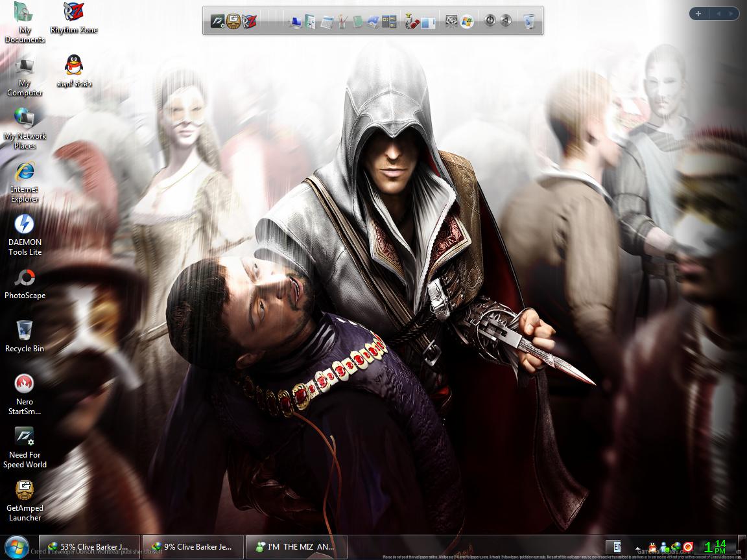The width and height of the screenshot is (747, 560).
Task: Click the show desktop strip beside clock
Action: click(741, 547)
